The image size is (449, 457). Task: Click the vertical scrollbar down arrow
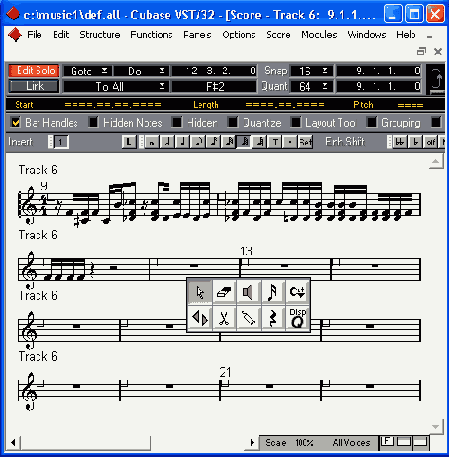435,427
